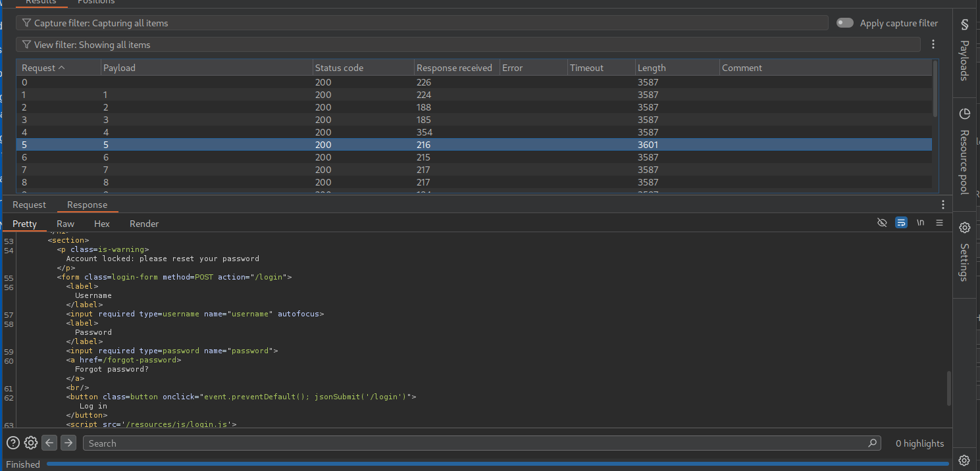Open the response viewer hamburger menu
Screen dimensions: 980x471
coord(939,223)
